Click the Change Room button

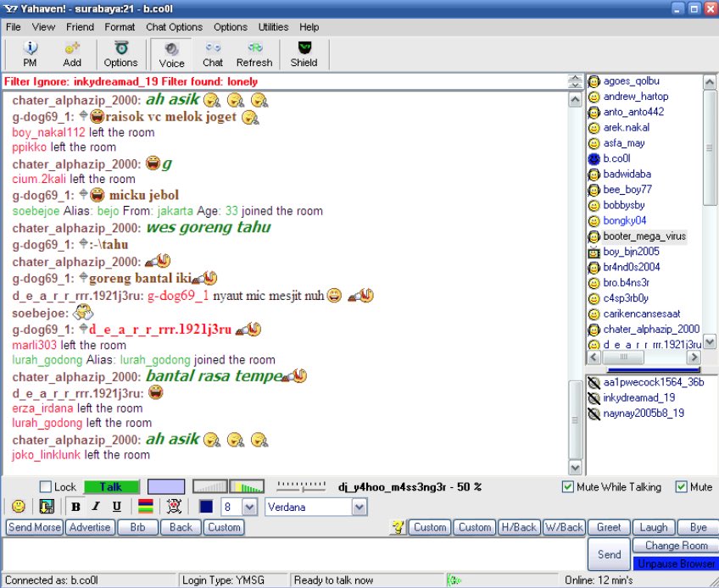(676, 546)
